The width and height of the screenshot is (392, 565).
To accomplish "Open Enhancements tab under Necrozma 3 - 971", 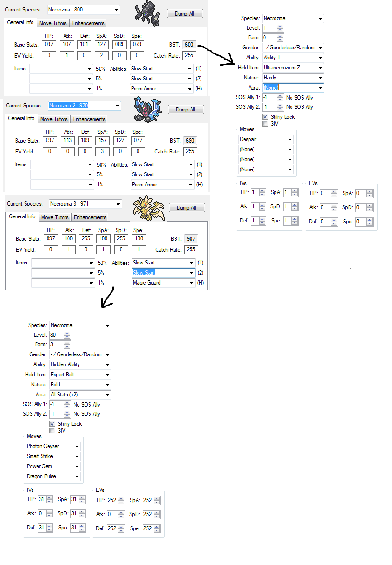I will (x=90, y=217).
